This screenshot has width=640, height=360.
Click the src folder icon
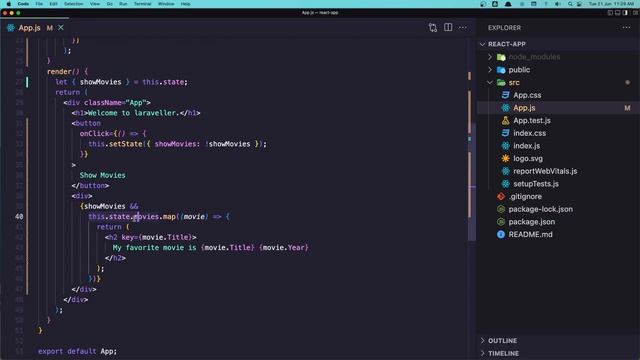point(501,82)
